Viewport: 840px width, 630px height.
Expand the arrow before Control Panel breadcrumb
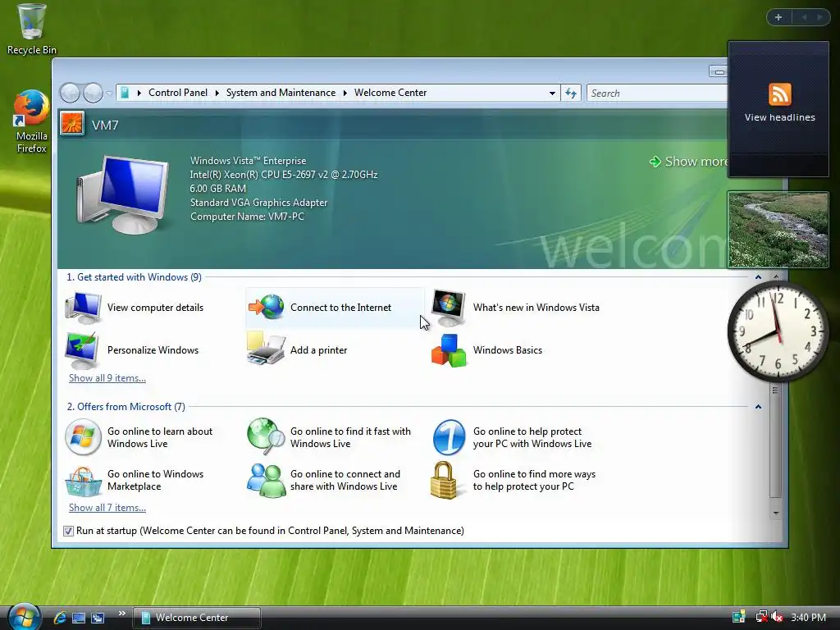click(x=139, y=94)
